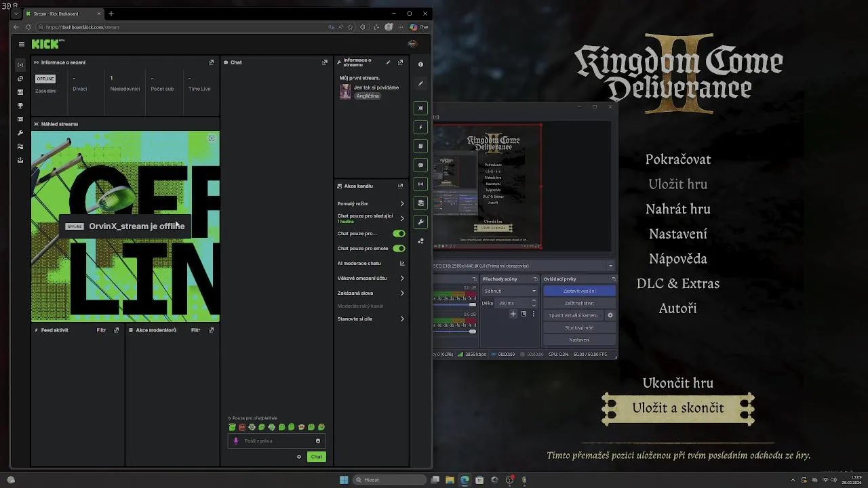The width and height of the screenshot is (868, 488).
Task: Toggle the wrench widget in right Kick toolbar
Action: [420, 222]
